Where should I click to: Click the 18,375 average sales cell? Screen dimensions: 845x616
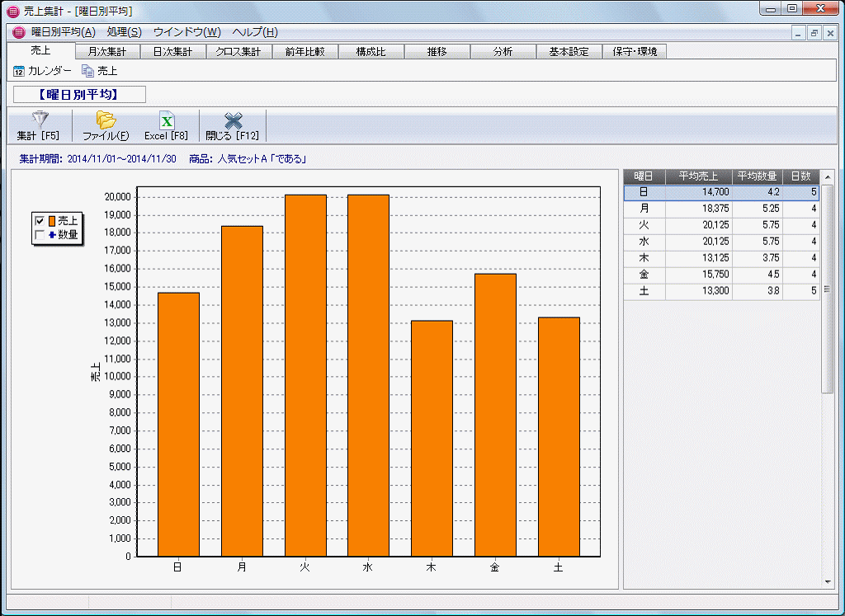[x=698, y=209]
